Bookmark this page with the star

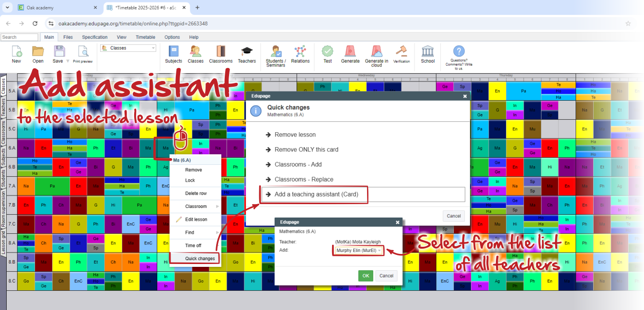point(628,23)
